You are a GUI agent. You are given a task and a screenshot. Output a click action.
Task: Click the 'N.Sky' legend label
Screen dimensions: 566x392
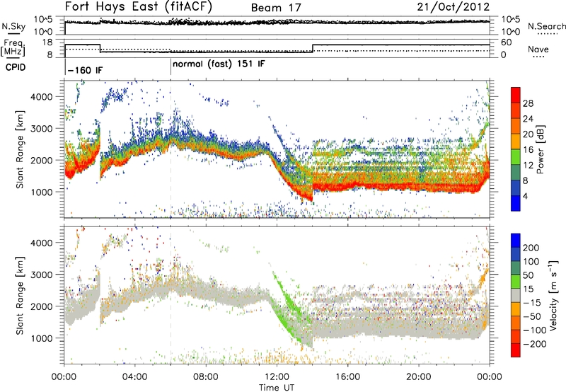click(13, 26)
